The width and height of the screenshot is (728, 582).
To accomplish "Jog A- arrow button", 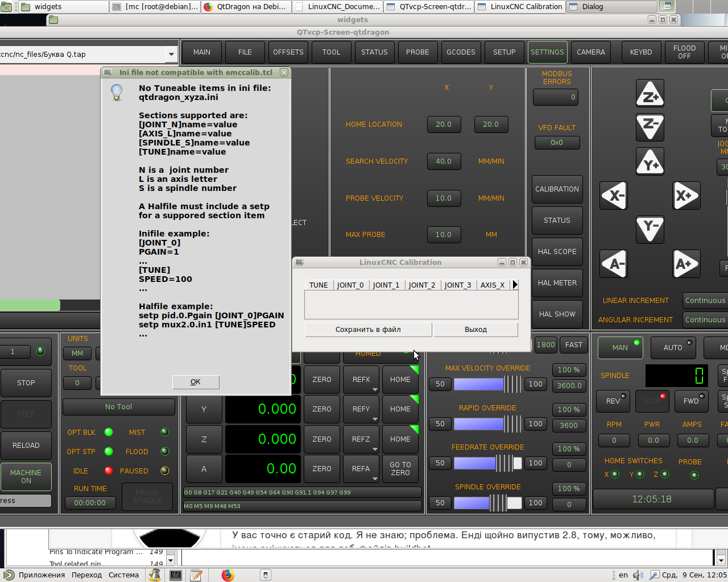I will pos(614,264).
